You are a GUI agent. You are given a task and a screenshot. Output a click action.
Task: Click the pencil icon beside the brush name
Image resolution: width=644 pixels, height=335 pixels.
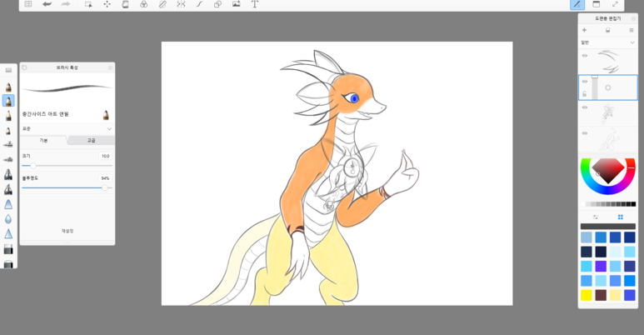(106, 114)
